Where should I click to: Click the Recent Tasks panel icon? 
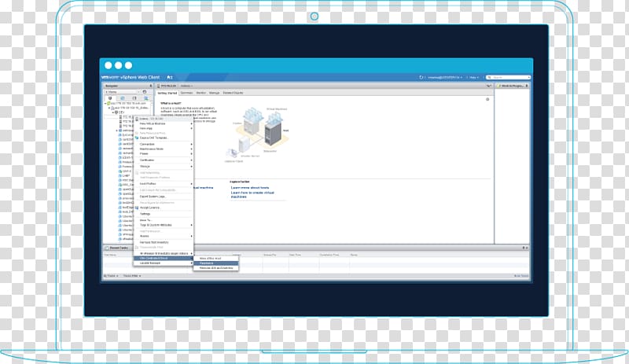click(x=106, y=248)
